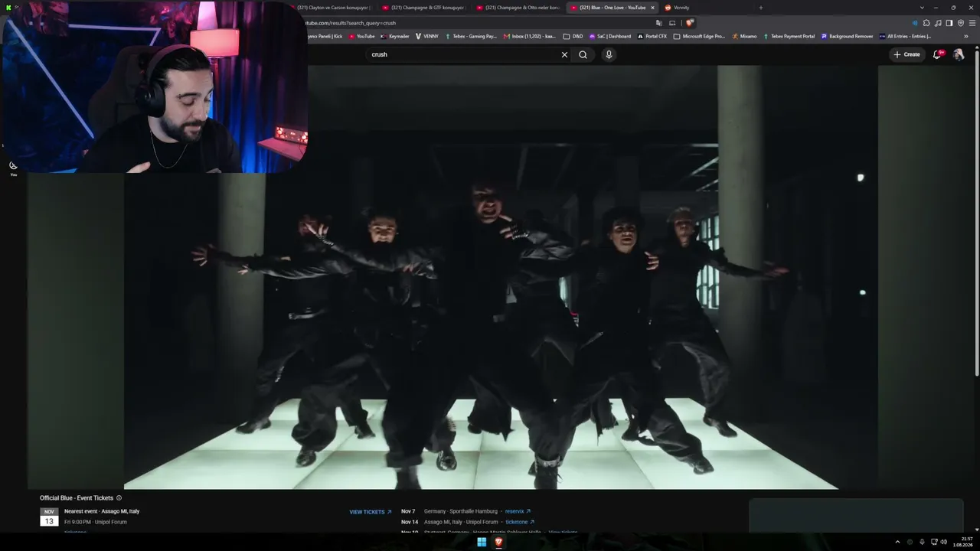This screenshot has width=980, height=551.
Task: Open the VENNY bookmark
Action: click(427, 36)
